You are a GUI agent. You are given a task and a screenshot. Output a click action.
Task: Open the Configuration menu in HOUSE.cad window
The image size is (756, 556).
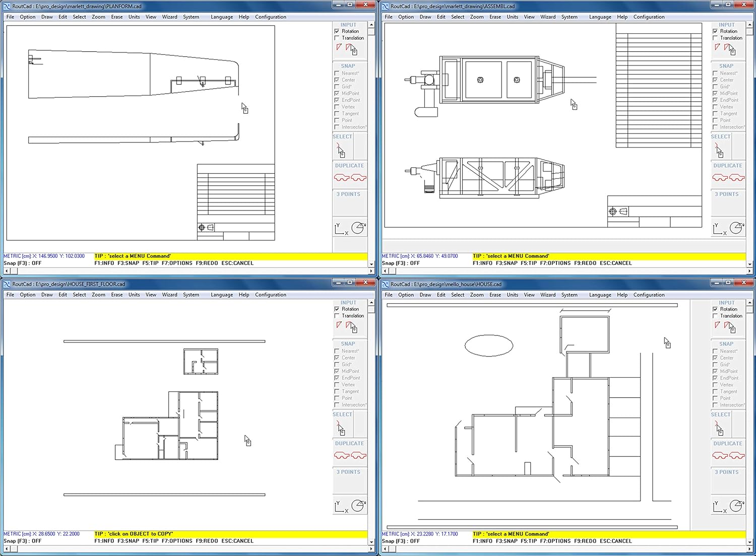click(649, 295)
